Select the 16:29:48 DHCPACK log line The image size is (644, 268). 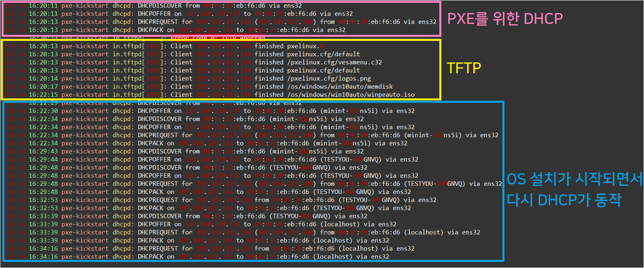click(208, 192)
